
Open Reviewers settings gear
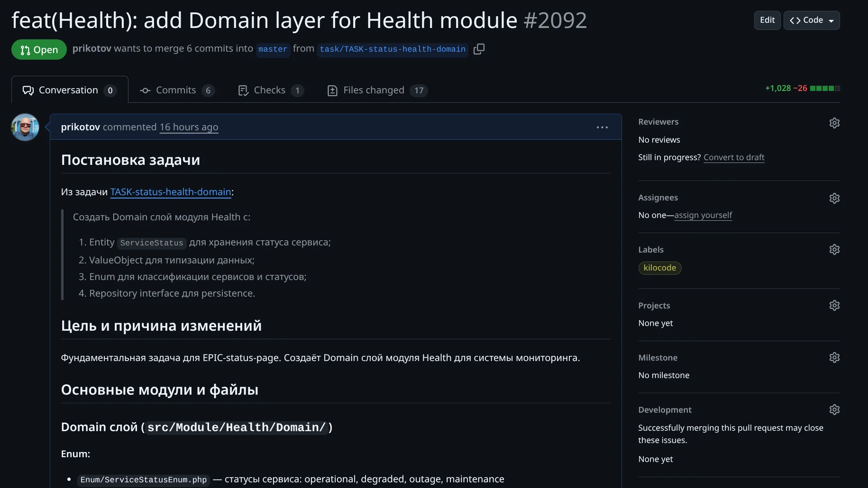tap(834, 123)
